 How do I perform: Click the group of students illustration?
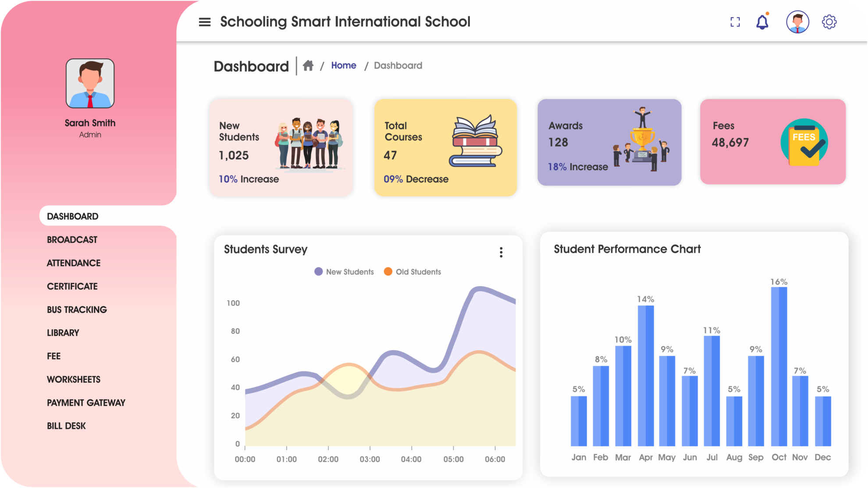[309, 144]
